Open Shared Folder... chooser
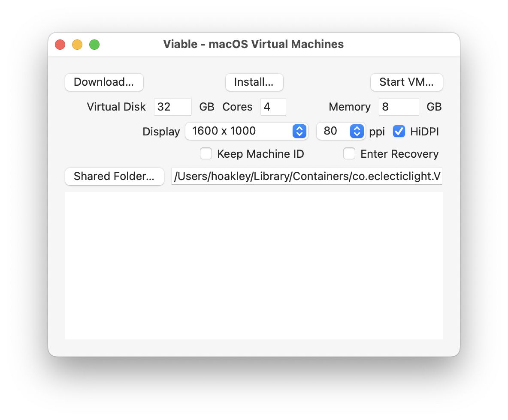Screen dimensions: 508x420 coord(114,176)
